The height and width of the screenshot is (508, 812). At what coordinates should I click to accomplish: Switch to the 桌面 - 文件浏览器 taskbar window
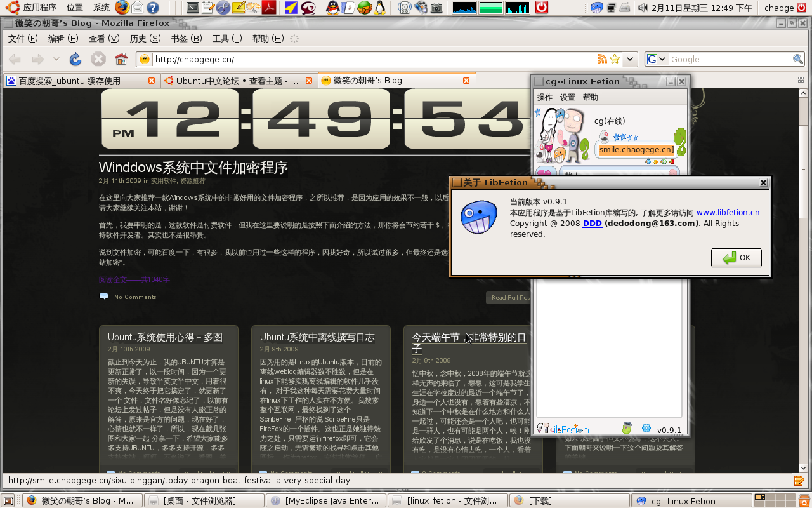point(203,500)
